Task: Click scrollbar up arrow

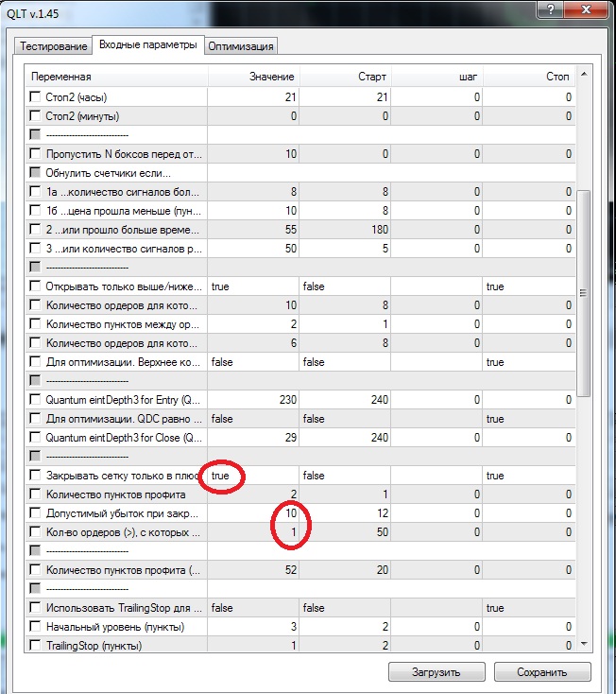Action: pyautogui.click(x=584, y=74)
